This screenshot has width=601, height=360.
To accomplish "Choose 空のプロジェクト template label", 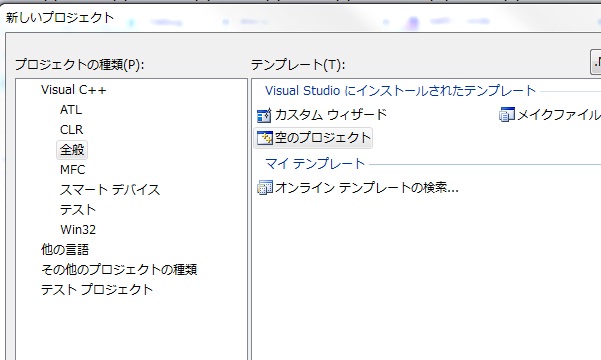I will click(x=323, y=138).
